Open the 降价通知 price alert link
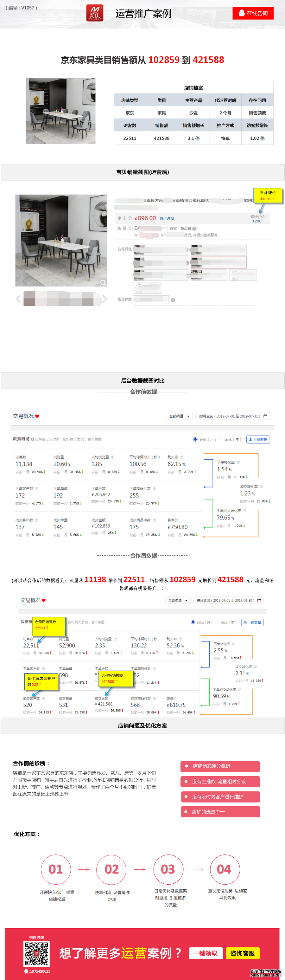The width and height of the screenshot is (285, 980). (167, 218)
